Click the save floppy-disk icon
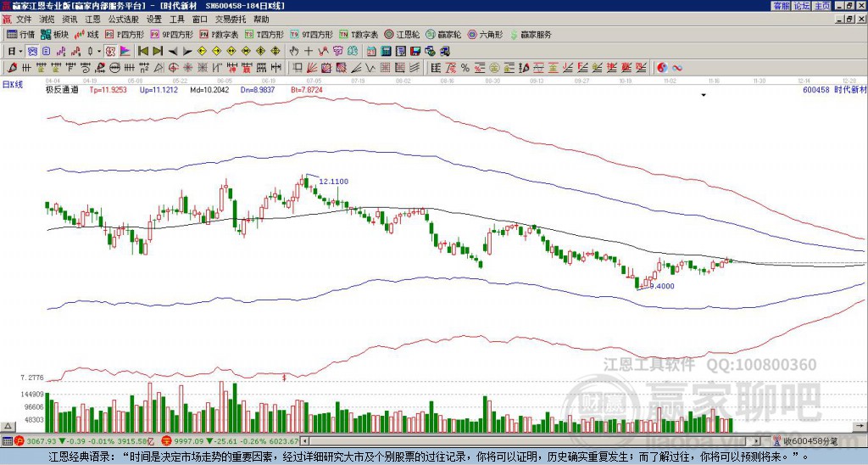Image resolution: width=868 pixels, height=465 pixels. (415, 52)
